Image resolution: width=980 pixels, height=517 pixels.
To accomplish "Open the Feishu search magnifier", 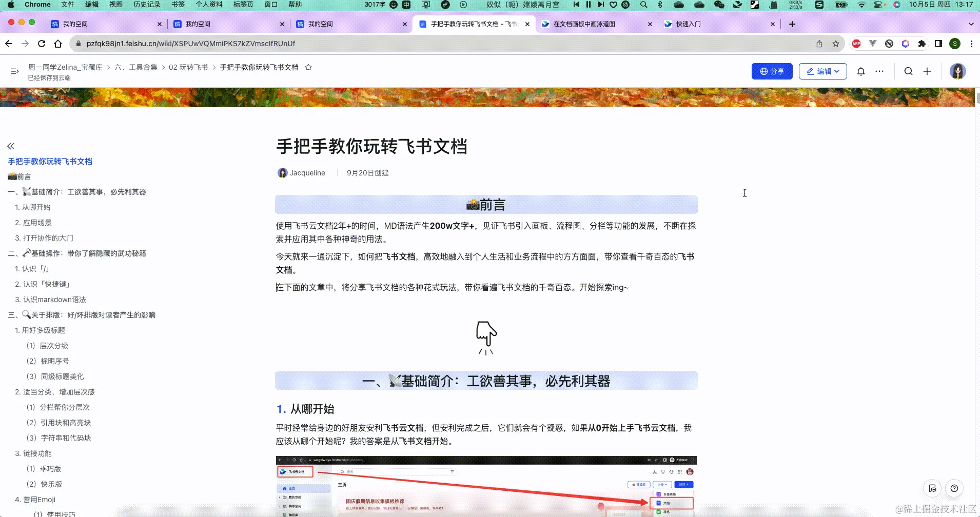I will [x=908, y=71].
